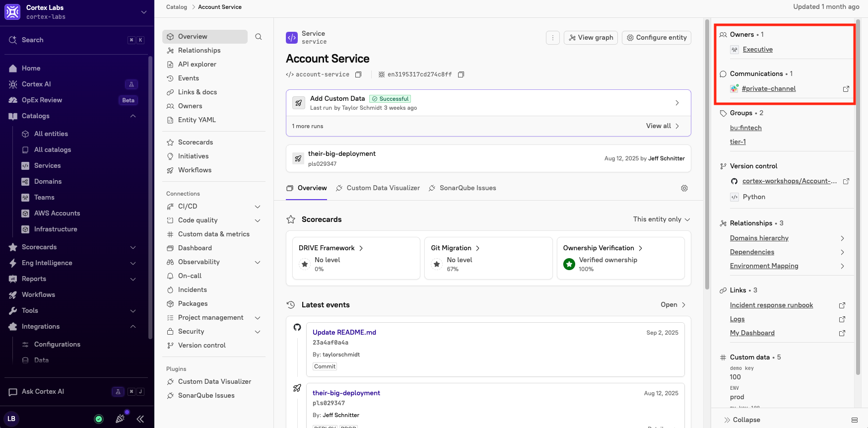868x428 pixels.
Task: Switch to the Custom Data Visualizer tab
Action: click(x=378, y=188)
